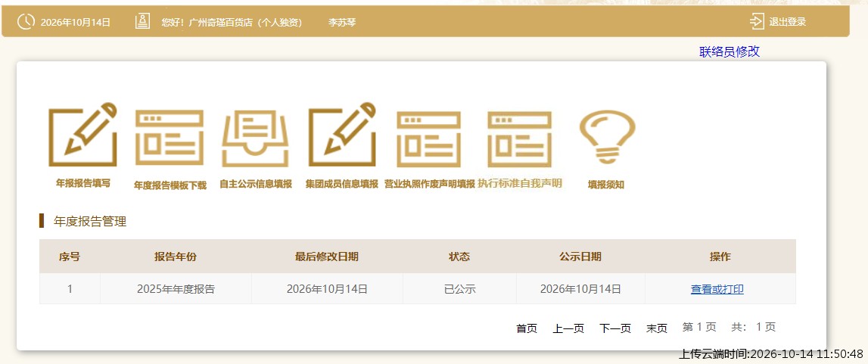Click the 年度报告管理 section heading
This screenshot has height=364, width=868.
[x=90, y=222]
